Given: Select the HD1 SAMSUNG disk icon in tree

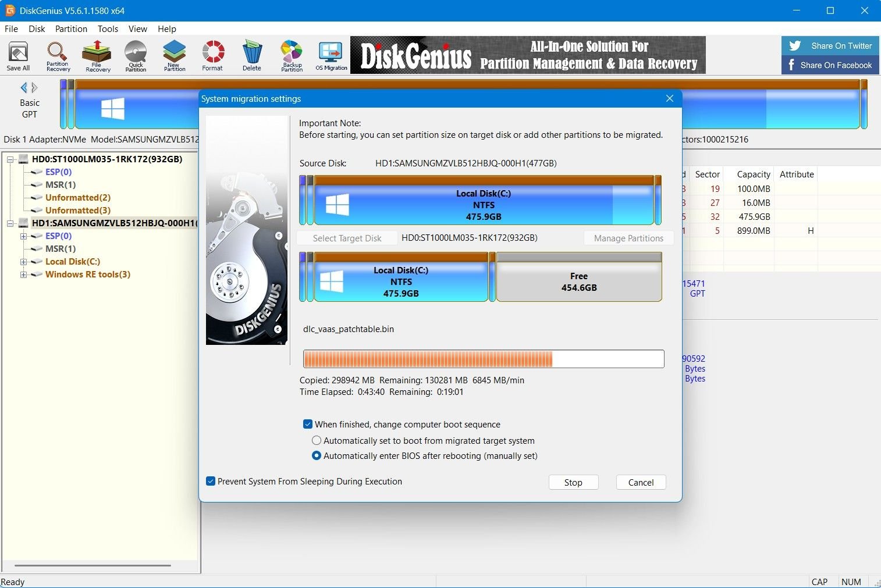Looking at the screenshot, I should click(x=24, y=223).
